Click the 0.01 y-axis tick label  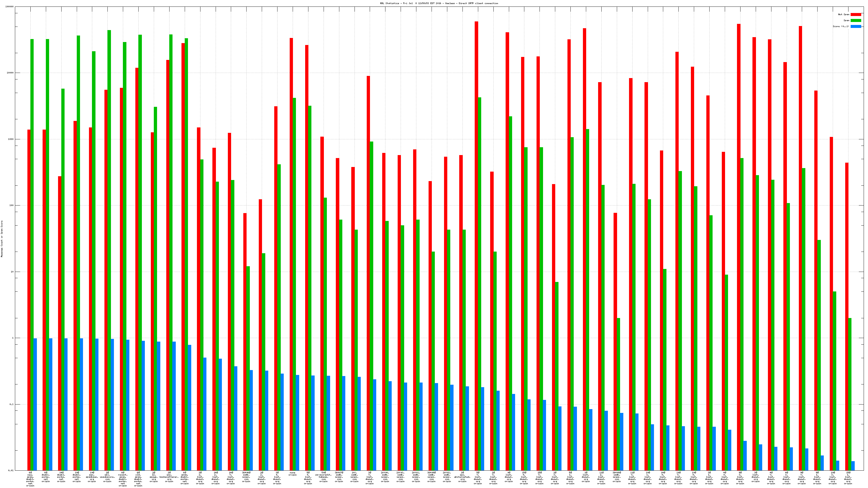pyautogui.click(x=11, y=470)
